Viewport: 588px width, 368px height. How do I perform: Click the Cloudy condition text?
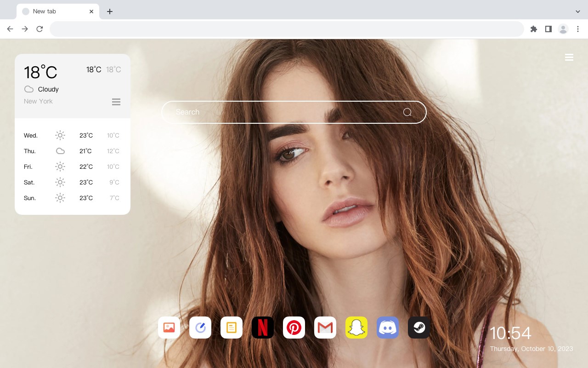(x=48, y=89)
